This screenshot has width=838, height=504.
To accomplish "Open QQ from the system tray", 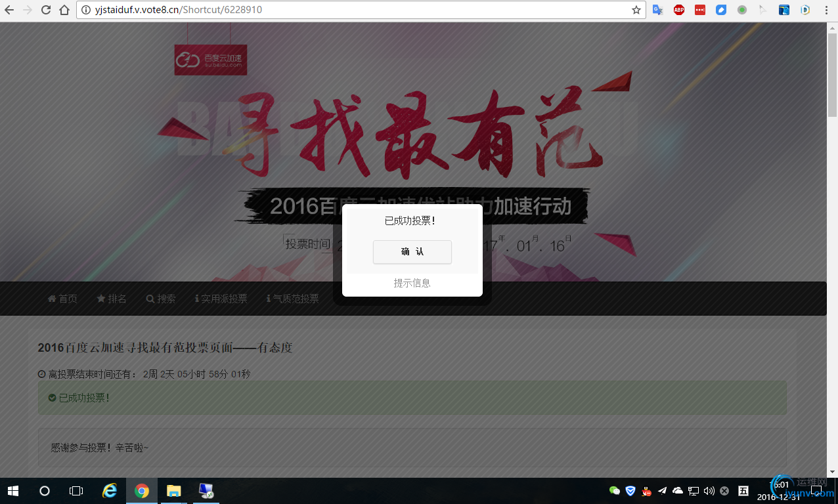I will [x=646, y=491].
